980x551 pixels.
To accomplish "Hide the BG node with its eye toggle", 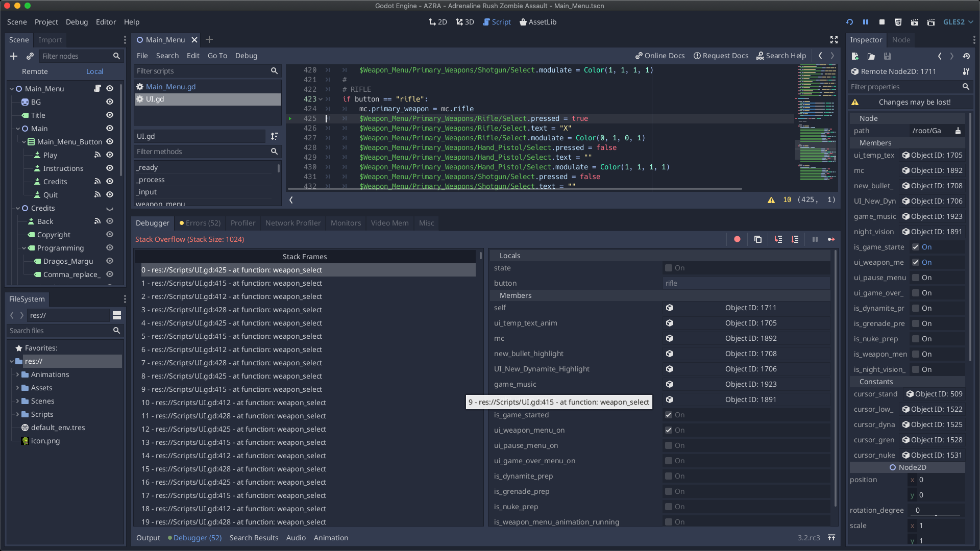I will click(x=109, y=102).
